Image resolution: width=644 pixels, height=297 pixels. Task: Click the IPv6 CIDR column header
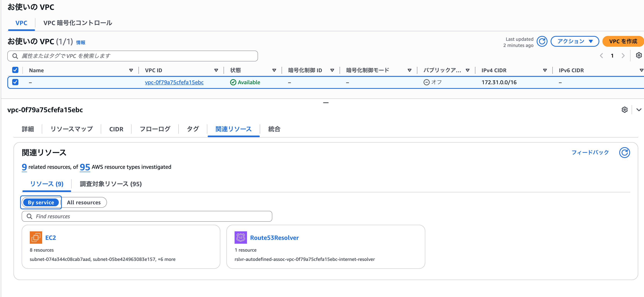pyautogui.click(x=571, y=70)
